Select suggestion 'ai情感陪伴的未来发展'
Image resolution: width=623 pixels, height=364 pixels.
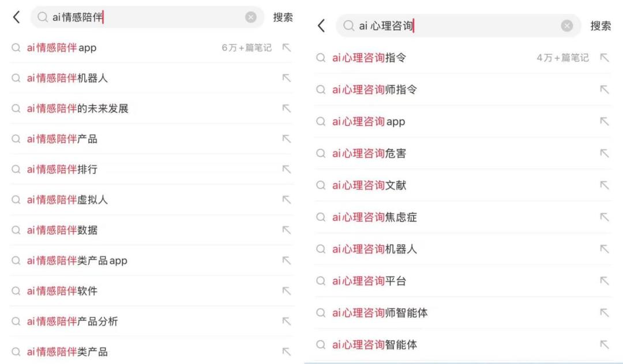click(77, 108)
